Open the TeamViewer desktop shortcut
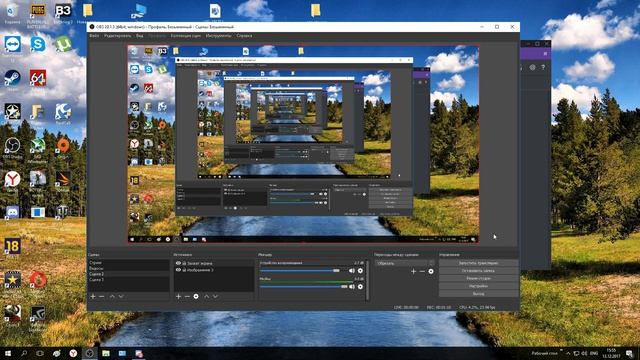 12,44
